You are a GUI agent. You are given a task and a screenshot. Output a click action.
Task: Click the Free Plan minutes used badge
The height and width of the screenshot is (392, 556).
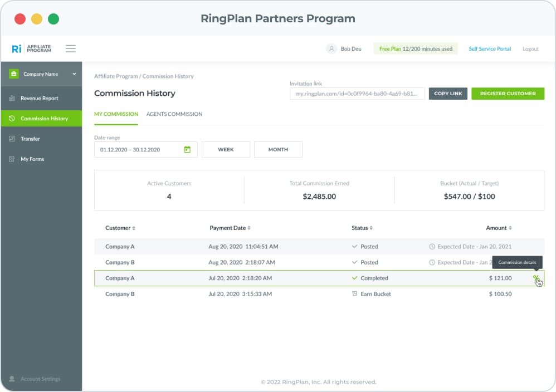[416, 48]
